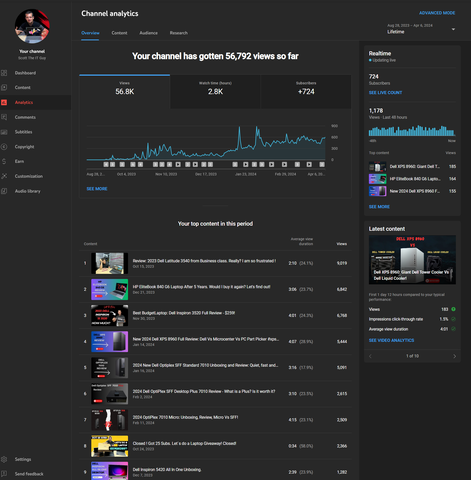
Task: Open the Laptop Giveaway video thumbnail
Action: pos(110,446)
